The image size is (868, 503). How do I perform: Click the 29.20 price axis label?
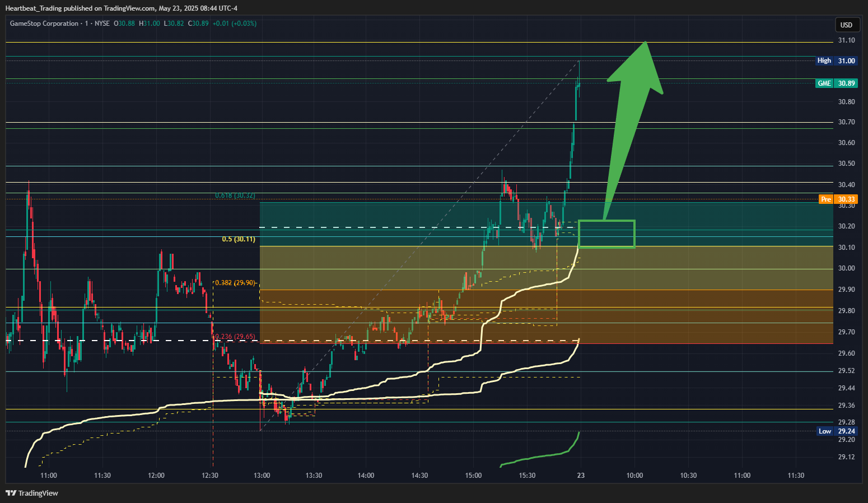pos(846,440)
